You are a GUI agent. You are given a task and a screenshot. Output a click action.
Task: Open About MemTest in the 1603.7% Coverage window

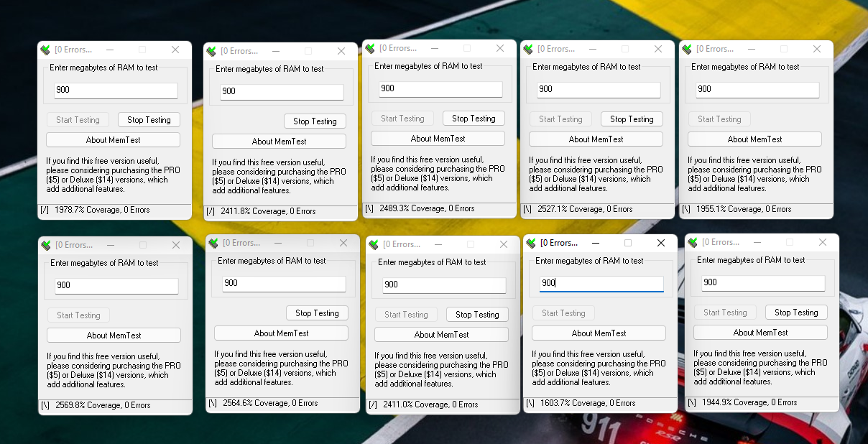pyautogui.click(x=599, y=333)
